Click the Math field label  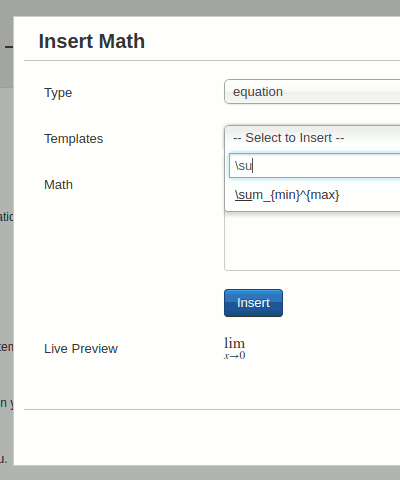[x=58, y=185]
